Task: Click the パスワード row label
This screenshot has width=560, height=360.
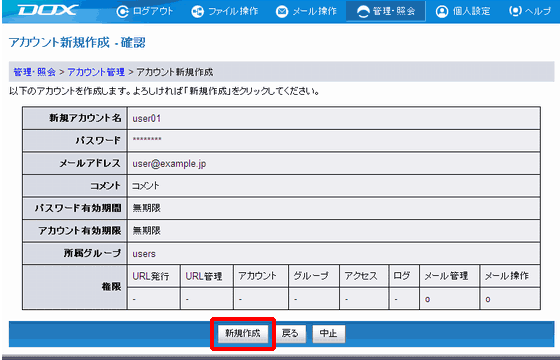Action: point(98,140)
